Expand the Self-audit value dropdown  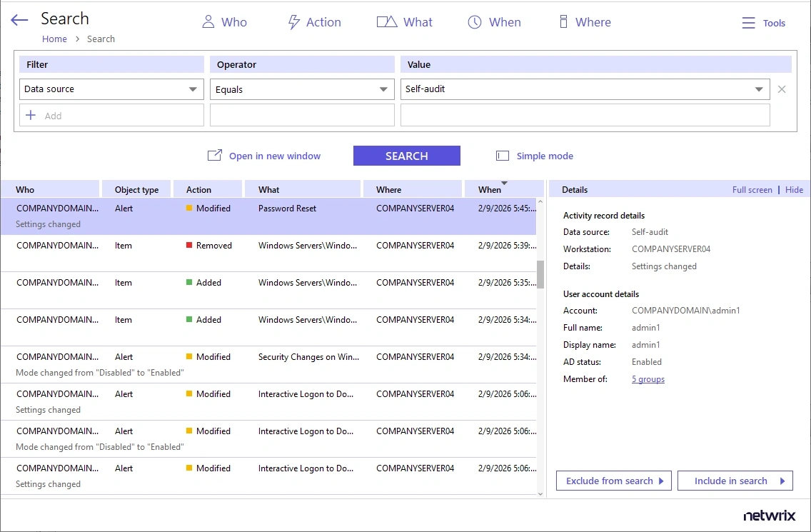tap(758, 89)
